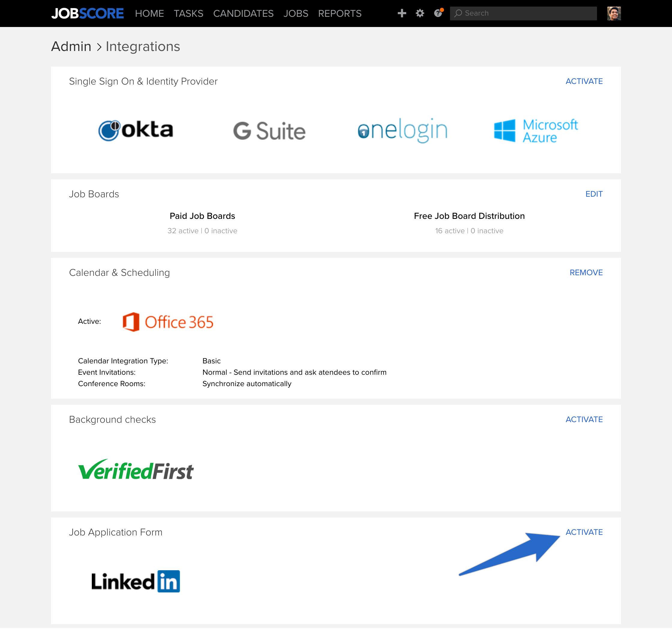Activate Background checks integration
Screen dimensions: 672x629
[584, 419]
